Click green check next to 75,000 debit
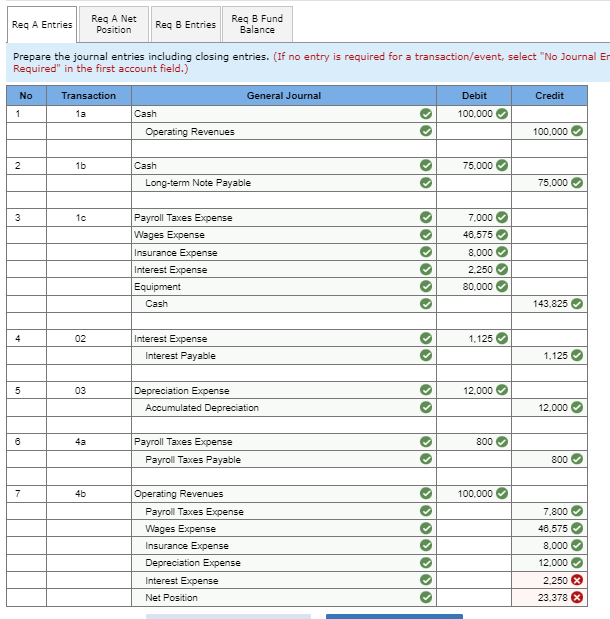This screenshot has width=610, height=619. pyautogui.click(x=502, y=165)
